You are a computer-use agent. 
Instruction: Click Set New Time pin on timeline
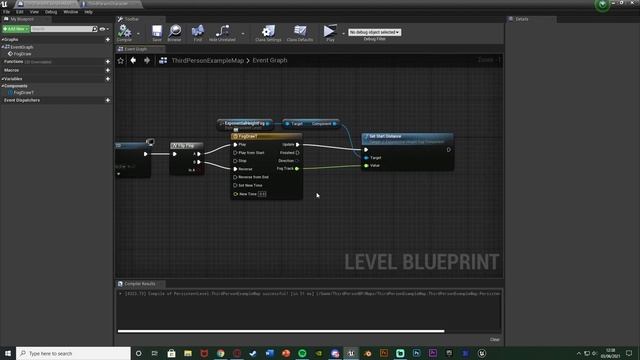click(236, 185)
